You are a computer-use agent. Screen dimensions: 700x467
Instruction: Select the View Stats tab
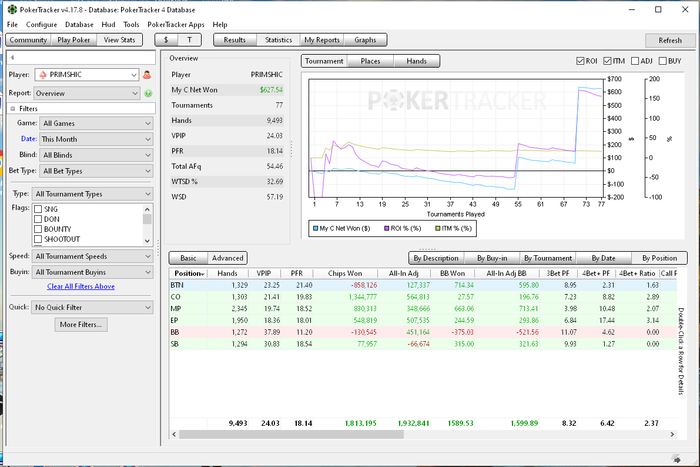coord(119,40)
